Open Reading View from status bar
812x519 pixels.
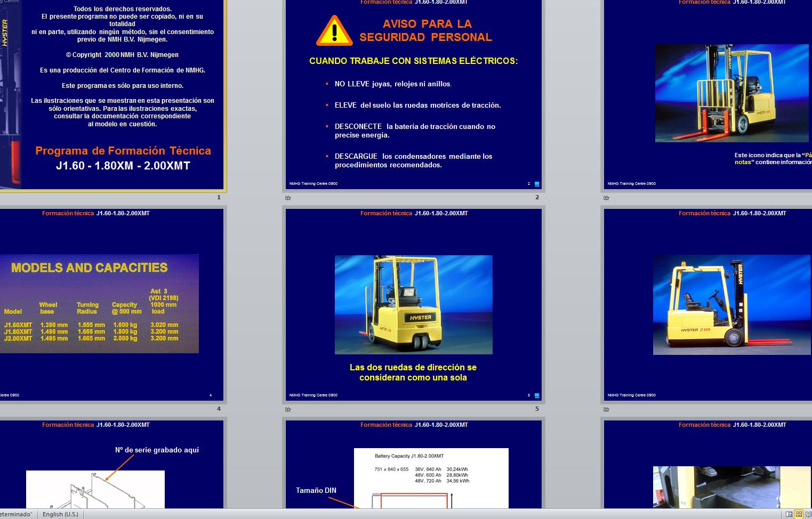808,514
